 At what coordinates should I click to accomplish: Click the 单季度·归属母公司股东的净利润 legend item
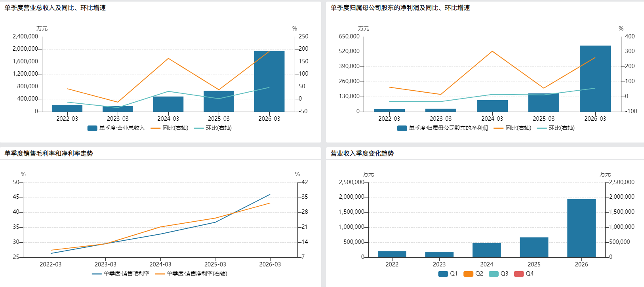(x=443, y=128)
